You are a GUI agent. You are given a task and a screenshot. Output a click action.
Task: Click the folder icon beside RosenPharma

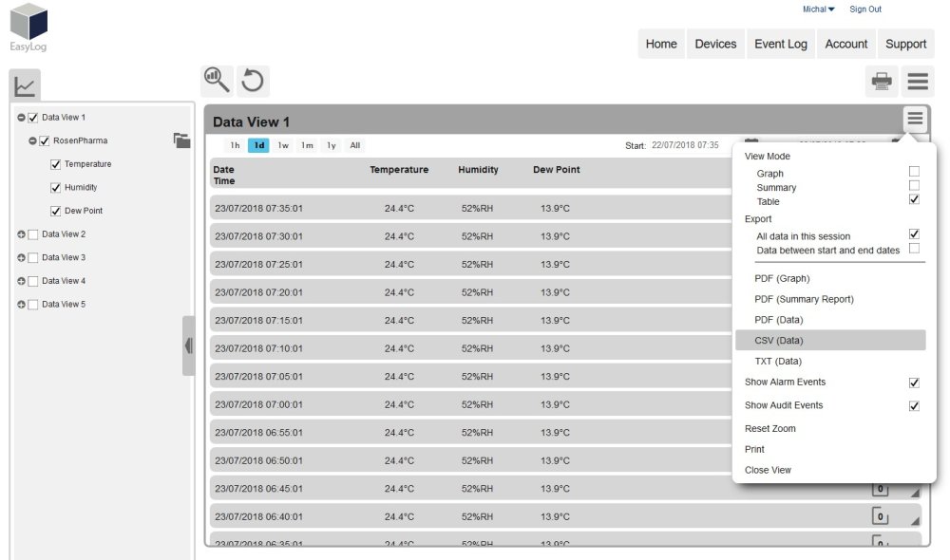tap(181, 140)
